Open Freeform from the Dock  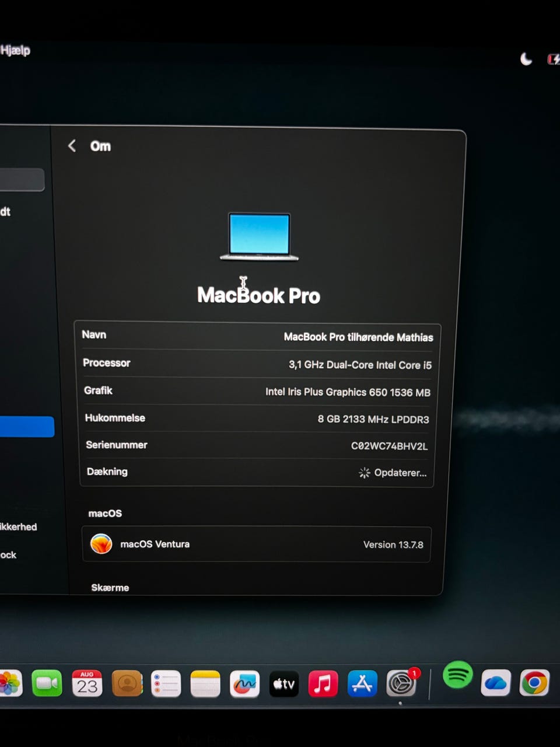click(x=244, y=684)
